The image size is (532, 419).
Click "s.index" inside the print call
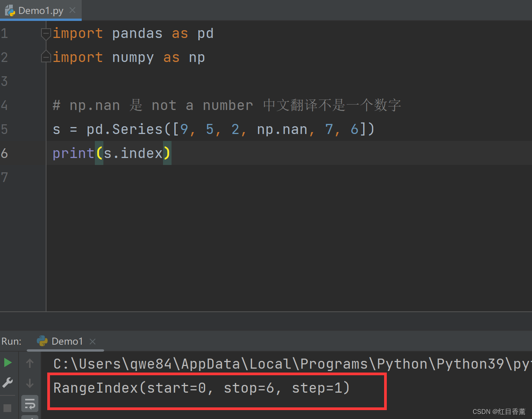tap(133, 153)
